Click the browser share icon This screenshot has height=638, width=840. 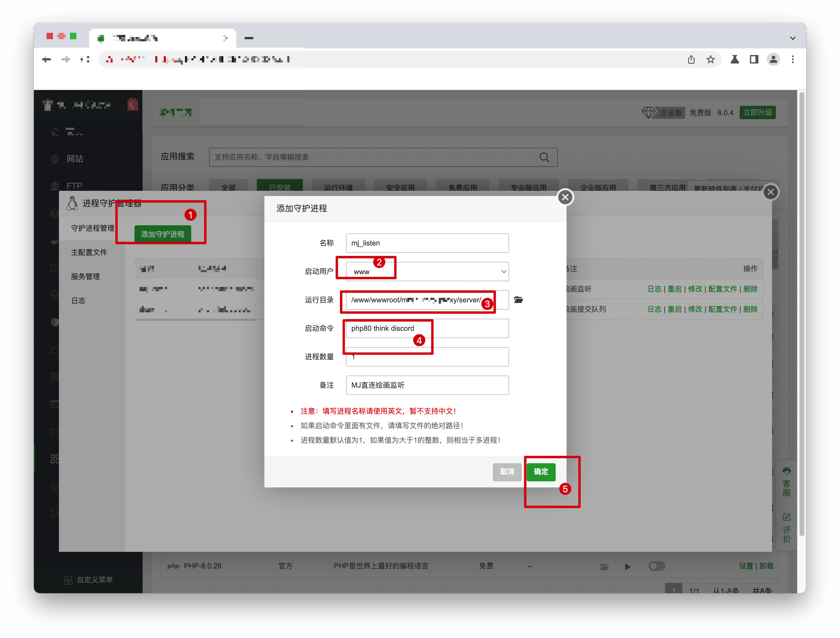pos(691,60)
